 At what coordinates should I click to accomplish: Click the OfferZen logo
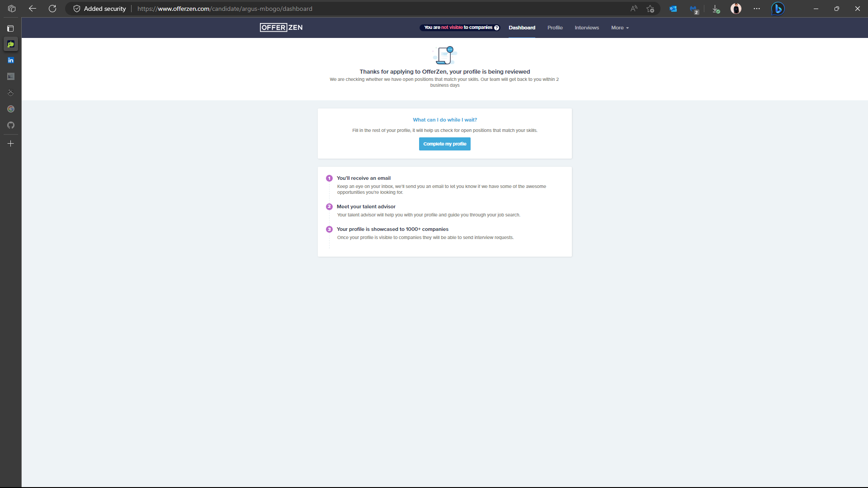(x=281, y=28)
